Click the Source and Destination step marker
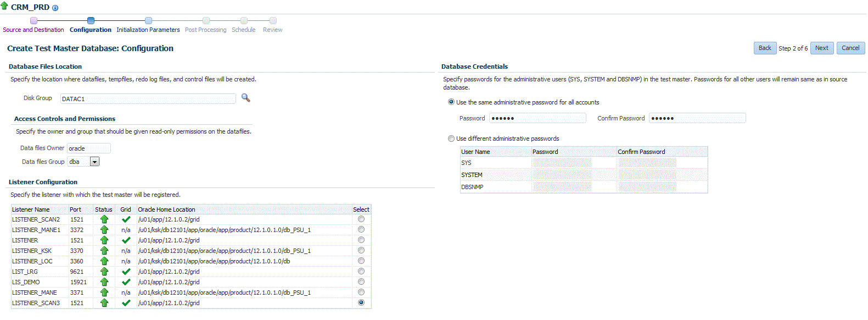The width and height of the screenshot is (868, 320). pos(33,20)
